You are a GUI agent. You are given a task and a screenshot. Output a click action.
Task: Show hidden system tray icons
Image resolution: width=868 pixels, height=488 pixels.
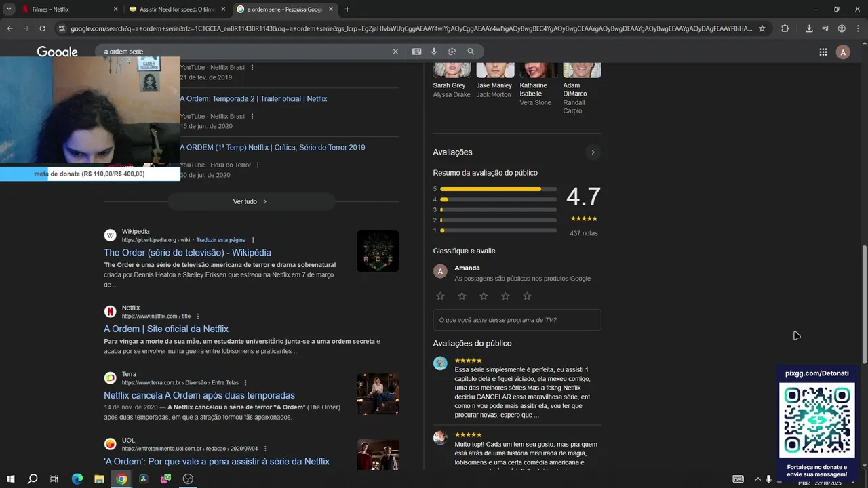pyautogui.click(x=757, y=479)
